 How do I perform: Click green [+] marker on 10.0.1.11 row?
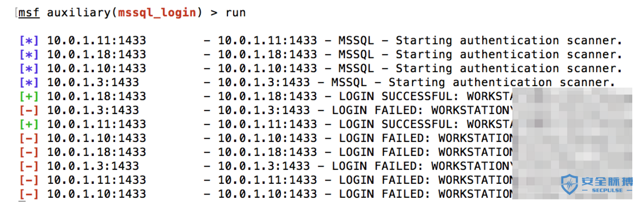(x=29, y=124)
